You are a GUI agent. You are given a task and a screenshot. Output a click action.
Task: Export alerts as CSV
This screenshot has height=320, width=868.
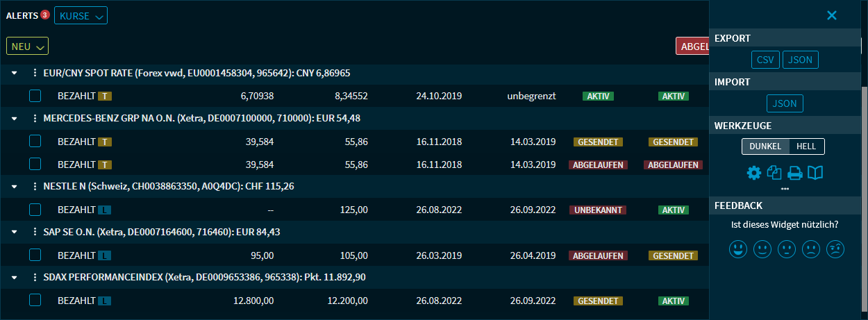(765, 60)
